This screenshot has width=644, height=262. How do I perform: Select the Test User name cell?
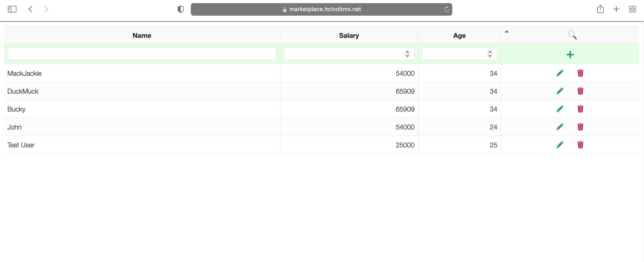click(x=142, y=145)
